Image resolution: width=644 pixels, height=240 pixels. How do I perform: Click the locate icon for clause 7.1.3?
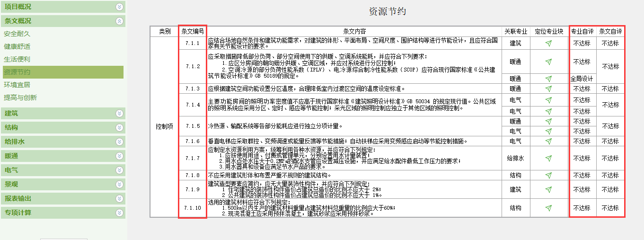point(548,89)
